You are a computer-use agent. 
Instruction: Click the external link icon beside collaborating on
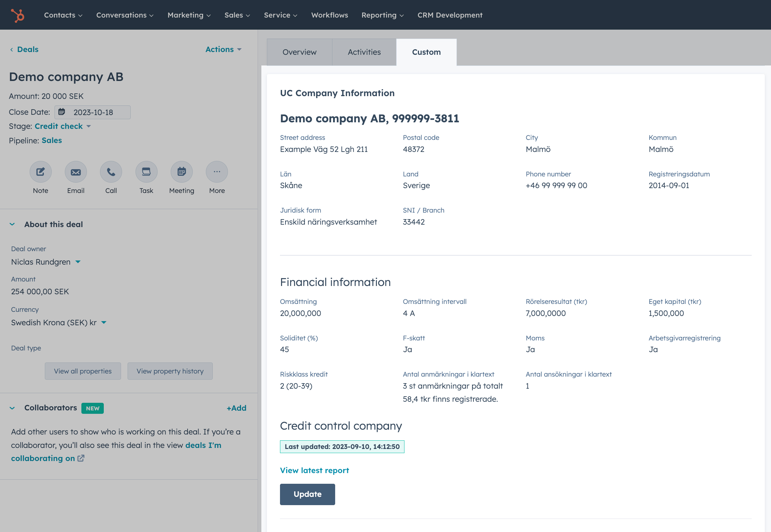[x=81, y=458]
